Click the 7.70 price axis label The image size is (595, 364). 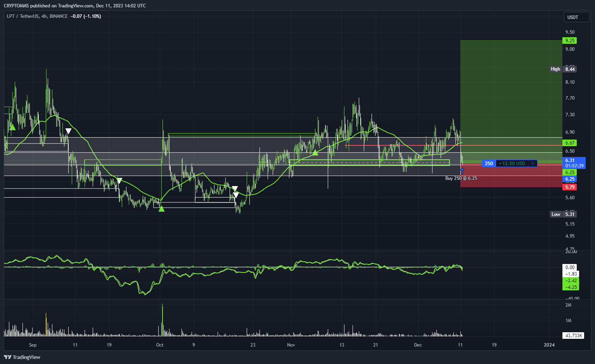[x=570, y=98]
